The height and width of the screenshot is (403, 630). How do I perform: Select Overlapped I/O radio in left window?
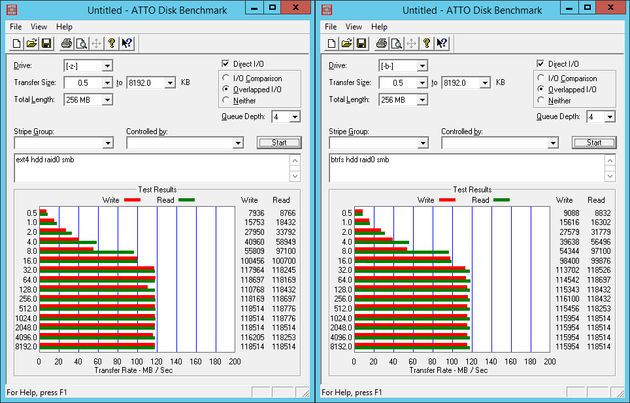click(x=226, y=89)
